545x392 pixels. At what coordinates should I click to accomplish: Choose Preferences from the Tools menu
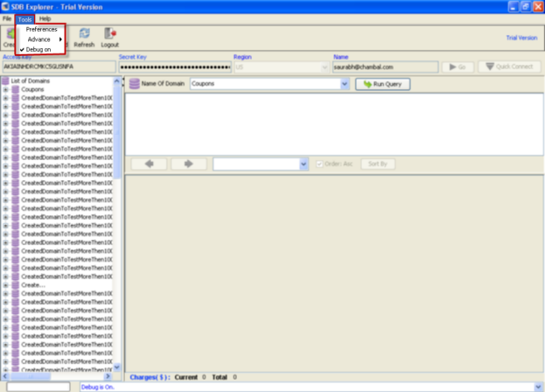pos(41,30)
